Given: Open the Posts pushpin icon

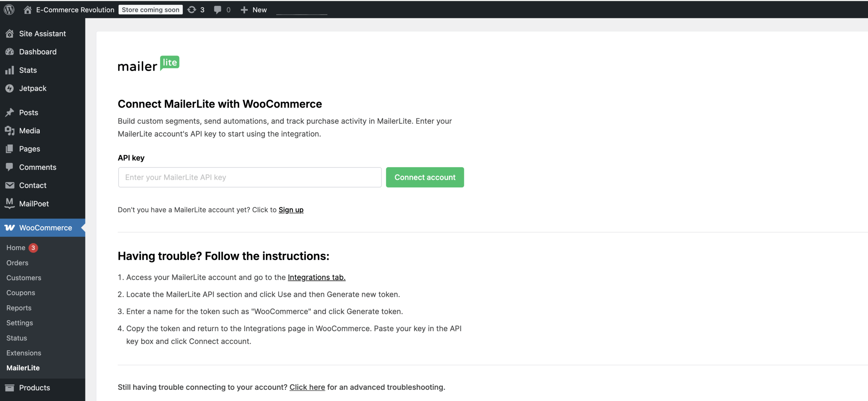Looking at the screenshot, I should tap(9, 112).
